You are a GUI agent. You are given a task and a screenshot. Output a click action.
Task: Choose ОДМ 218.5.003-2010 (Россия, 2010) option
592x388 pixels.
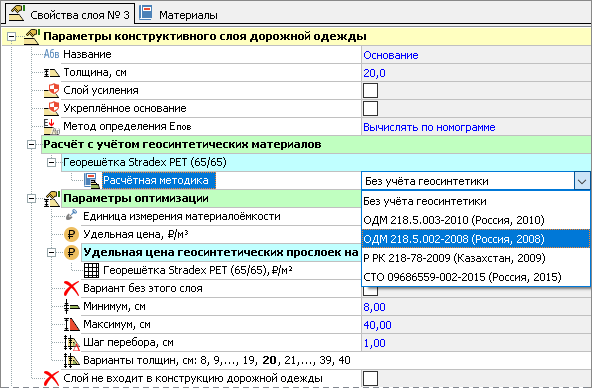[x=476, y=220]
